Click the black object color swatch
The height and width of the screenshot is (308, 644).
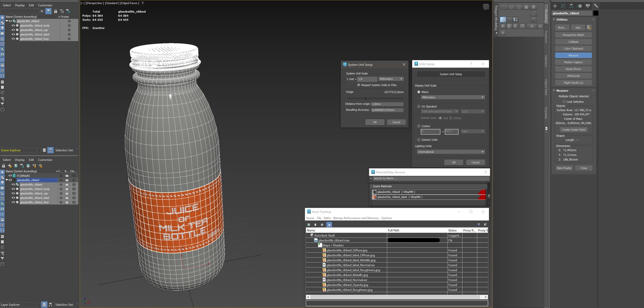[596, 13]
